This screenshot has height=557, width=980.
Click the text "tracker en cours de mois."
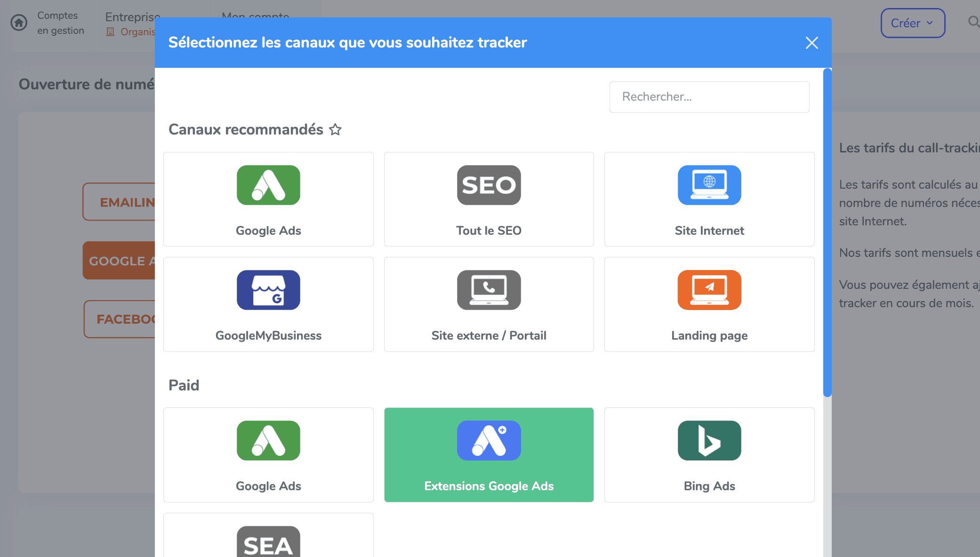(x=906, y=303)
